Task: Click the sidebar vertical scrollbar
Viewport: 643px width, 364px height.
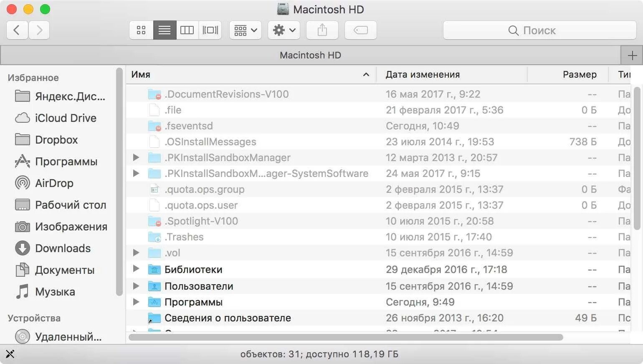Action: click(119, 182)
